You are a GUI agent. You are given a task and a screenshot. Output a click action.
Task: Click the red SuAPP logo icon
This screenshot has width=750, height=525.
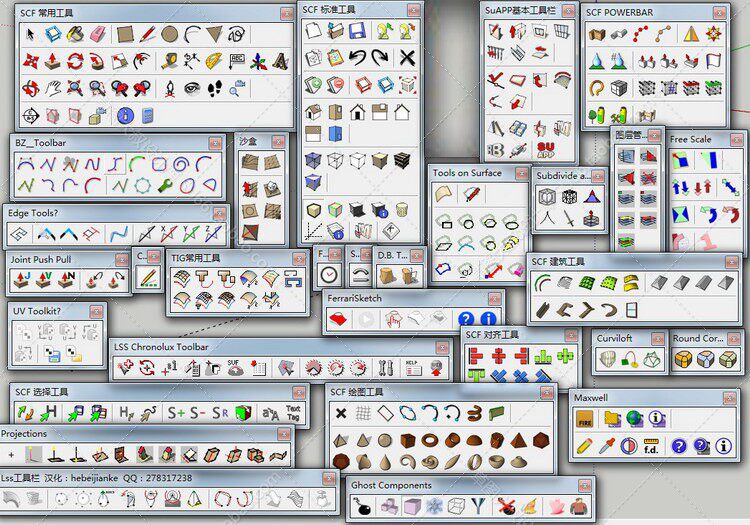(x=545, y=150)
